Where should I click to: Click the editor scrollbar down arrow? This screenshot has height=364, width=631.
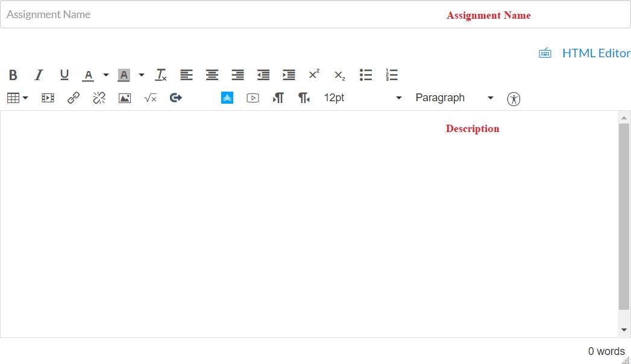(624, 330)
